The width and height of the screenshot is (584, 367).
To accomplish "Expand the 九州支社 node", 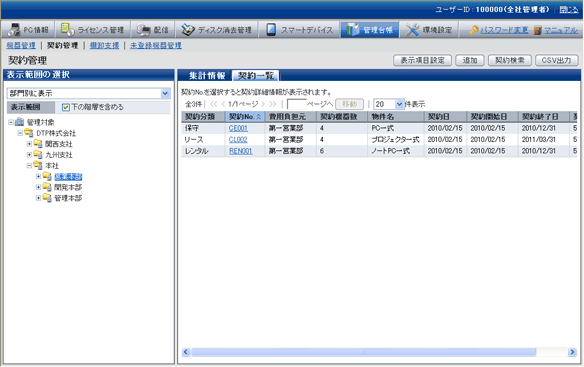I will pos(29,155).
